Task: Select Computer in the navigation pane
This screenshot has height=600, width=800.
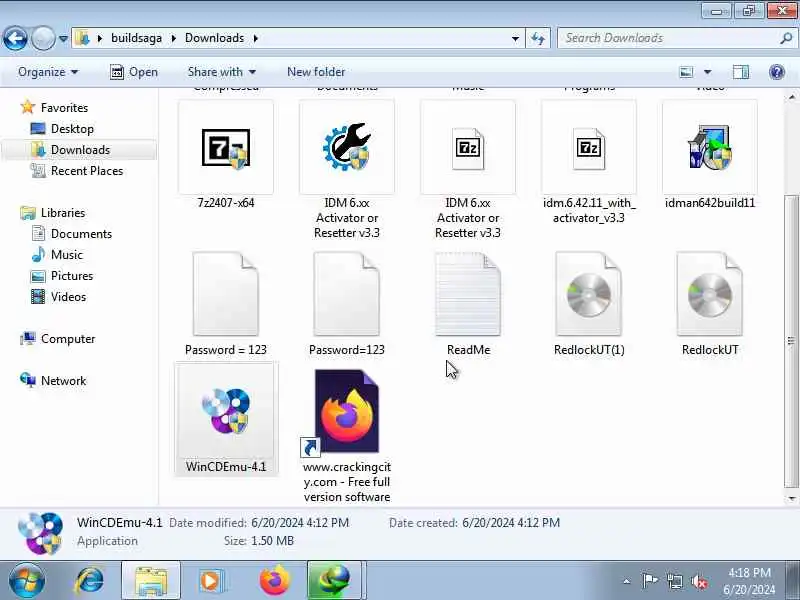Action: coord(68,339)
